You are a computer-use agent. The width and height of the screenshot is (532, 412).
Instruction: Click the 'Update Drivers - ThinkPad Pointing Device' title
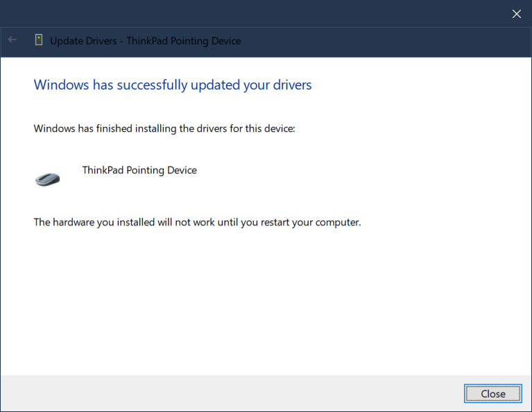[146, 41]
